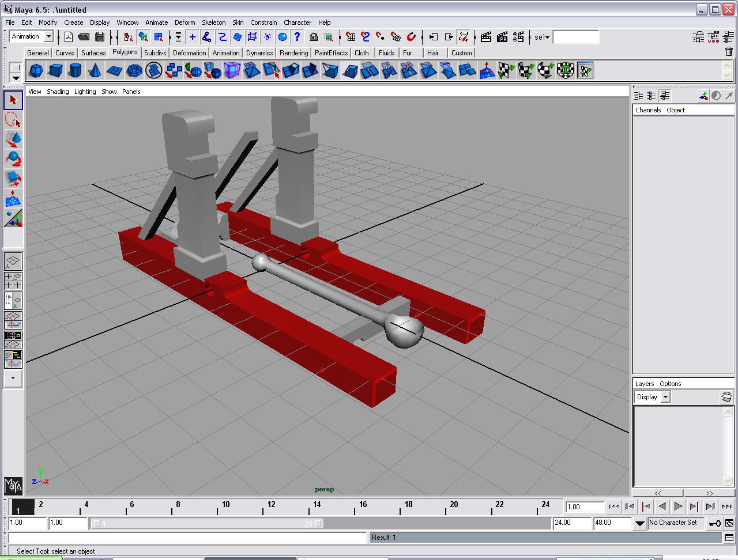The height and width of the screenshot is (560, 738).
Task: Create a polygon cube from shelf
Action: coord(55,71)
